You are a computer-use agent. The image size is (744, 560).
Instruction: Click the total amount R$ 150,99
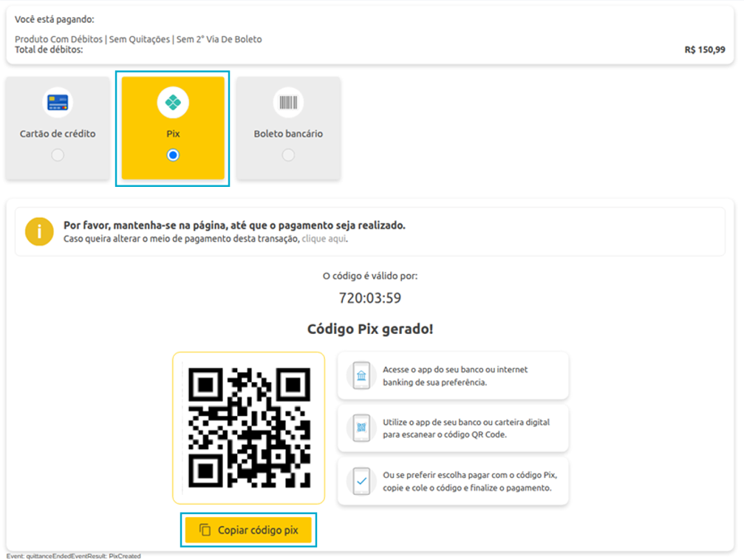pos(705,49)
